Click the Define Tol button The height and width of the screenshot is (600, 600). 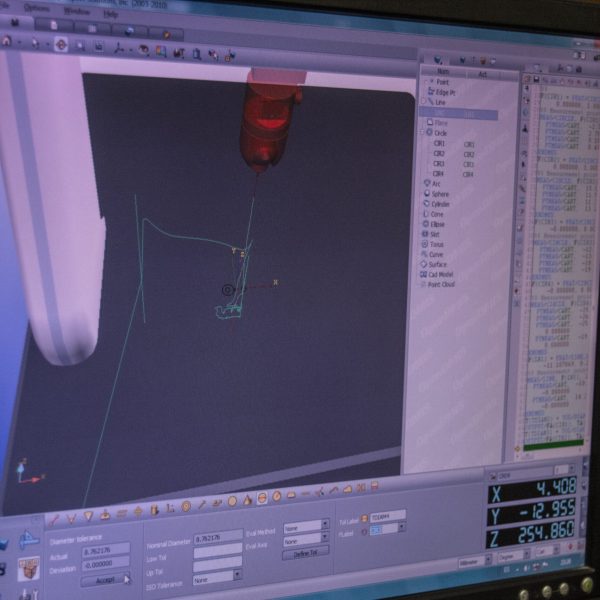click(304, 553)
